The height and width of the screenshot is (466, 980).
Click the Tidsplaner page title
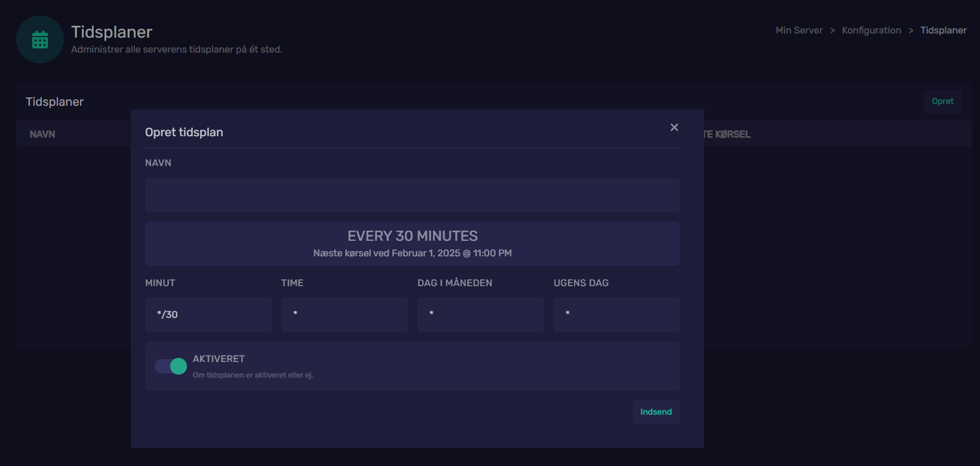[x=112, y=32]
